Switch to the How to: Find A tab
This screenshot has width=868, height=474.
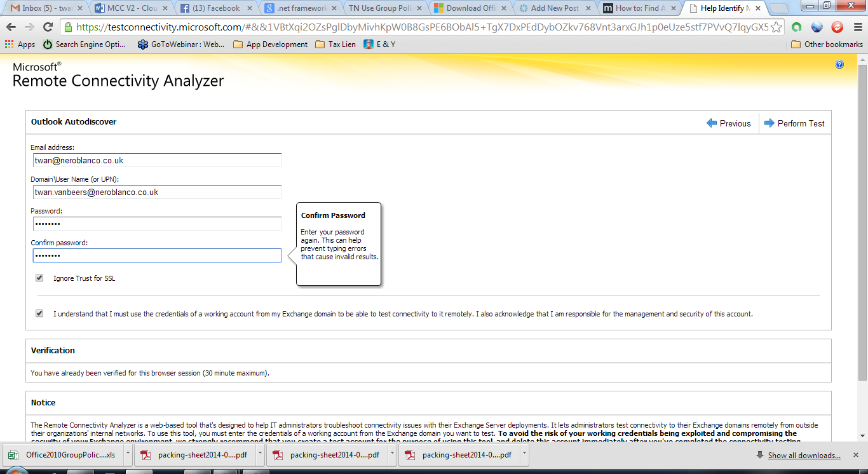pos(638,8)
